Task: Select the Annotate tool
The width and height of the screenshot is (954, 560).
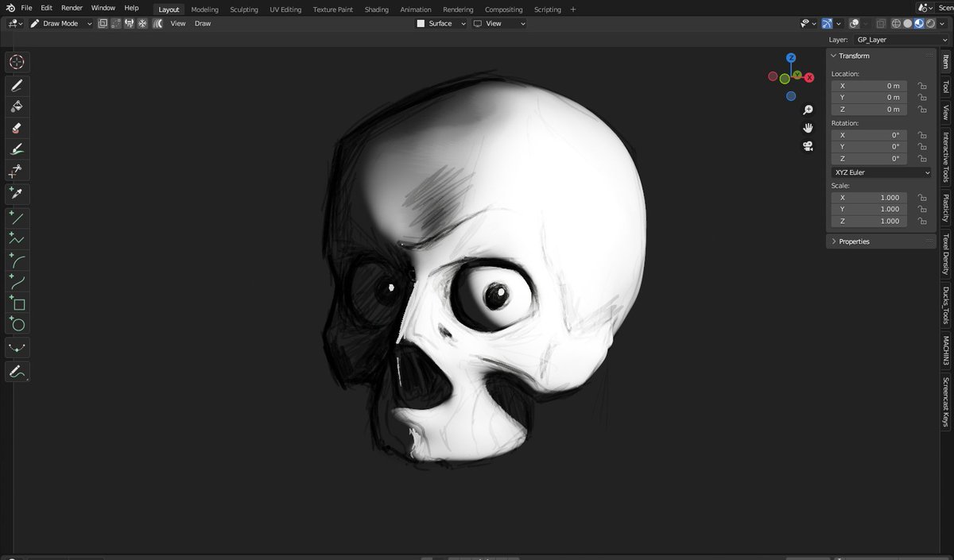Action: pos(17,372)
